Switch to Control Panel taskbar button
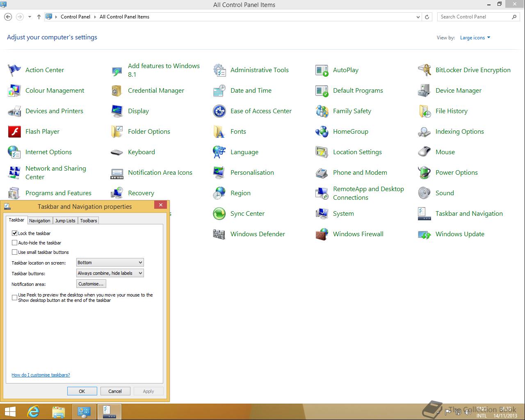 coord(84,412)
